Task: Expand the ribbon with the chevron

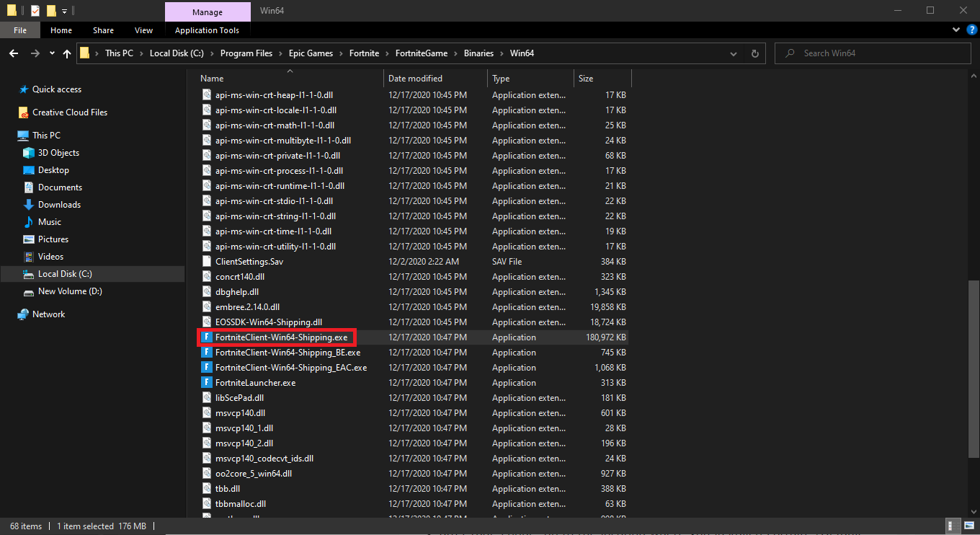Action: pyautogui.click(x=958, y=30)
